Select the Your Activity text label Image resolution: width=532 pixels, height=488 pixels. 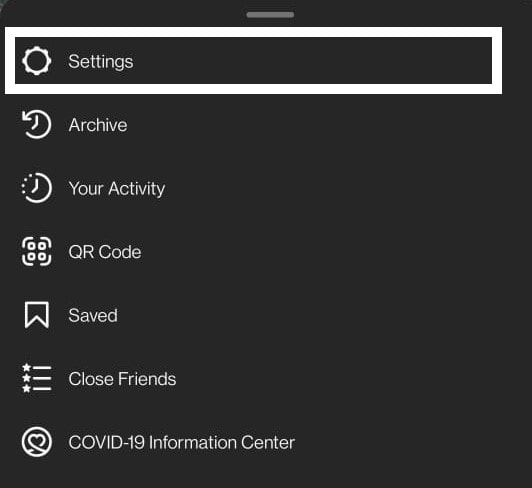point(117,189)
